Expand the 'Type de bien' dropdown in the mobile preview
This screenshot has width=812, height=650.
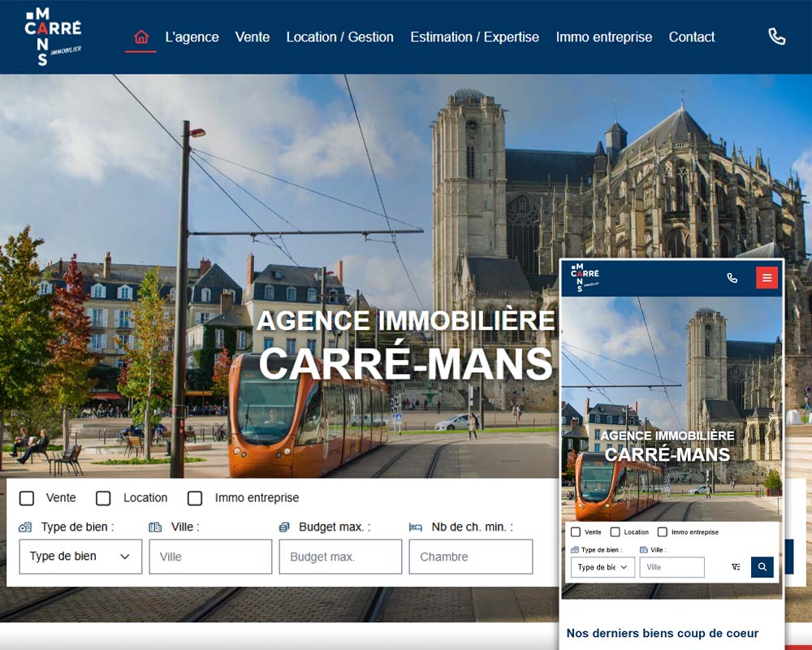(x=603, y=567)
